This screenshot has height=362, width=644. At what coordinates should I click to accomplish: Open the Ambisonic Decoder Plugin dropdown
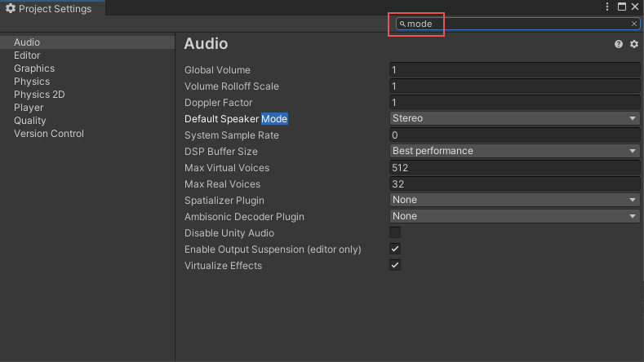514,217
